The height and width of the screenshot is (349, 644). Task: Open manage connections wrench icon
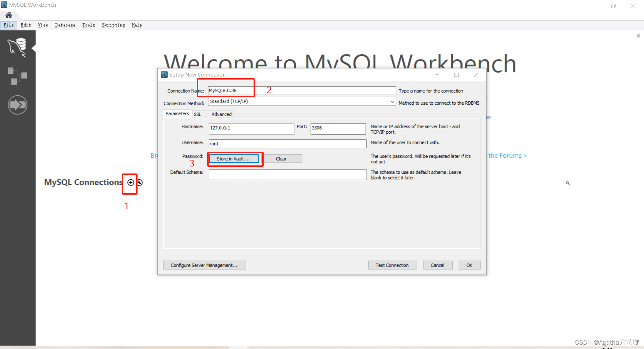point(140,182)
